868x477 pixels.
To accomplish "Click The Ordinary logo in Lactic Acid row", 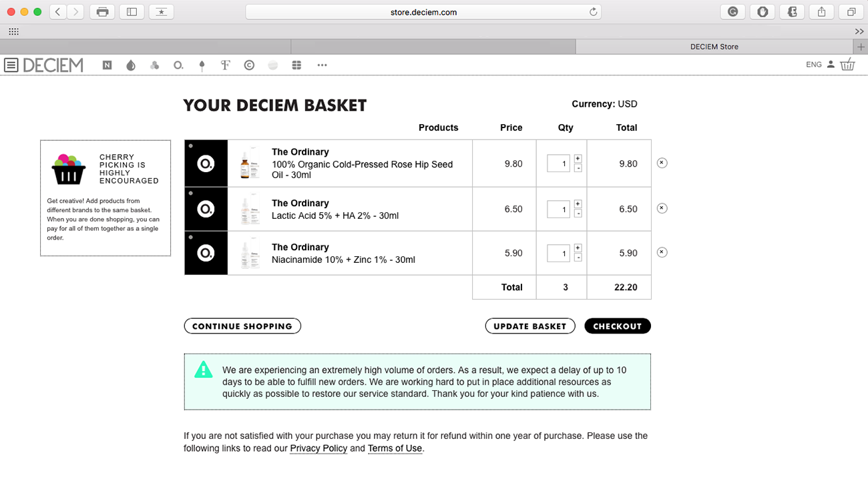I will [206, 209].
